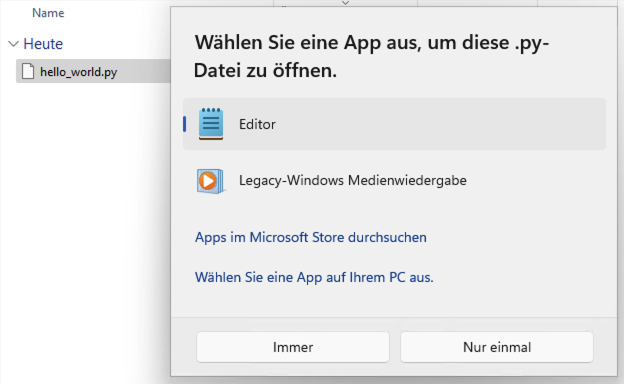624x384 pixels.
Task: Click the sort chevron above the column header
Action: 345,3
